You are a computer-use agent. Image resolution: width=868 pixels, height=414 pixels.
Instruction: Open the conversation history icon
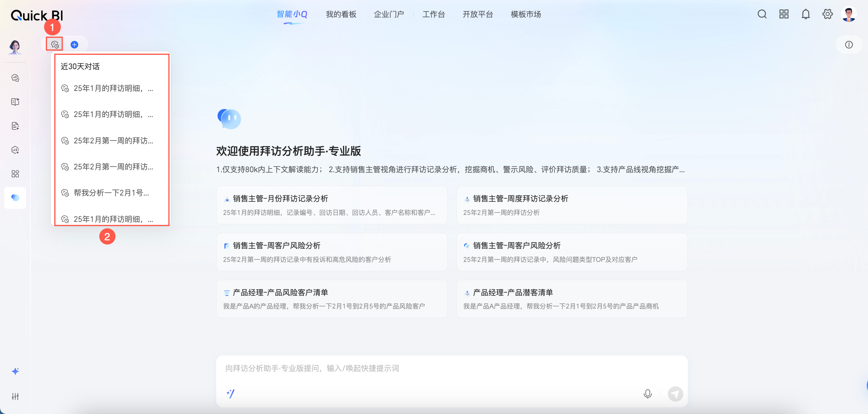tap(55, 45)
